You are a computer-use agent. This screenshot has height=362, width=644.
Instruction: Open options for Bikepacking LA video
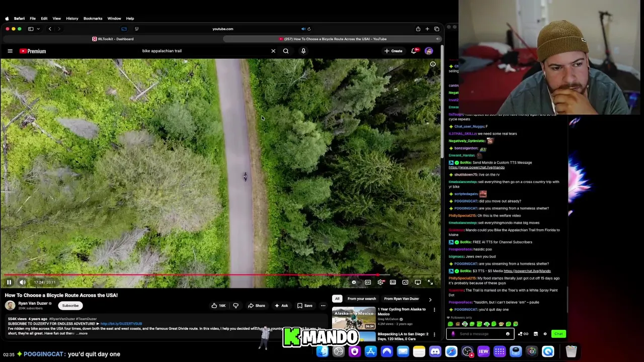[x=434, y=334]
